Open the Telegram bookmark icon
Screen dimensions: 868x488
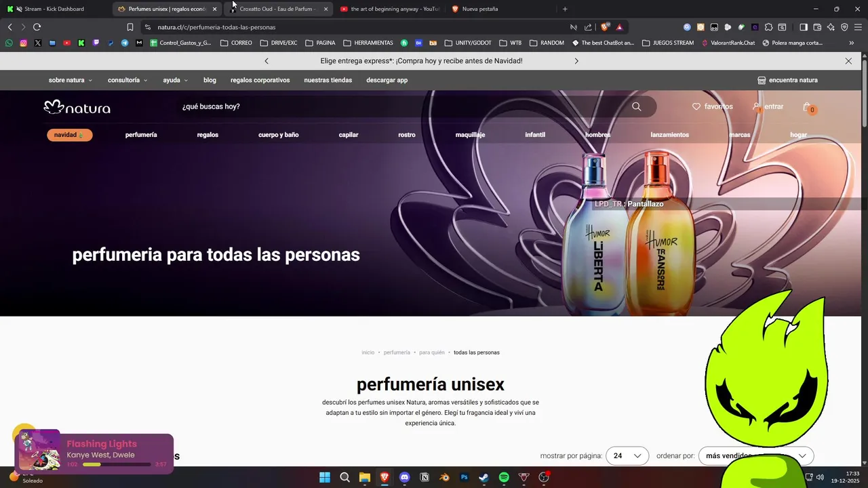coord(125,43)
